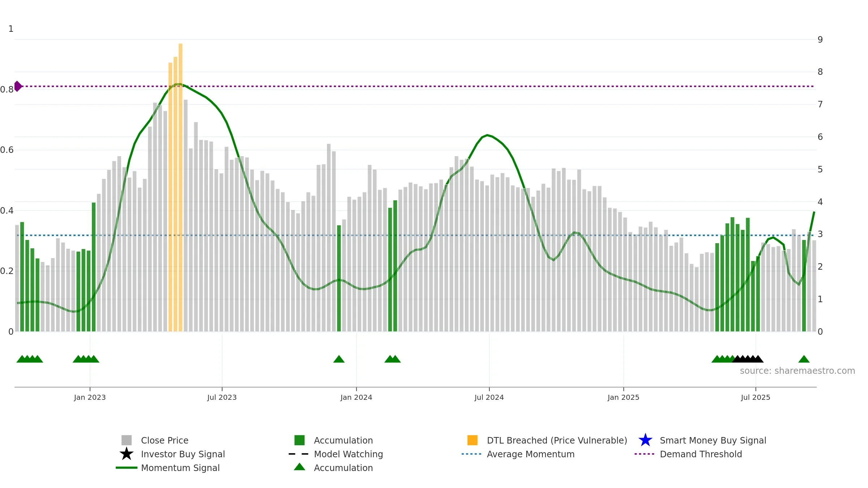Toggle Demand Threshold legend label
Viewport: 868px width, 488px height.
tap(701, 454)
